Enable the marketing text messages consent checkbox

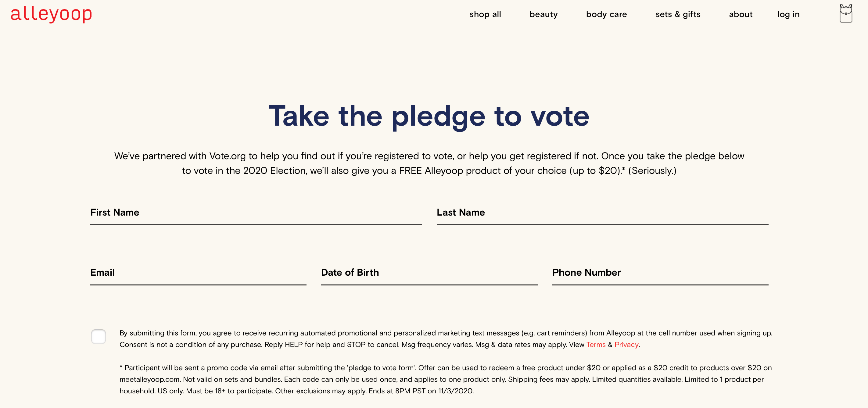click(99, 337)
